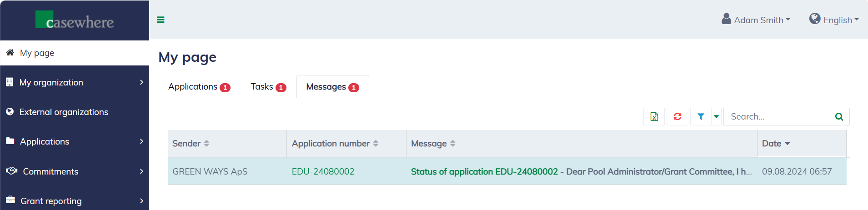868x210 pixels.
Task: Expand the My organization menu
Action: click(x=75, y=82)
